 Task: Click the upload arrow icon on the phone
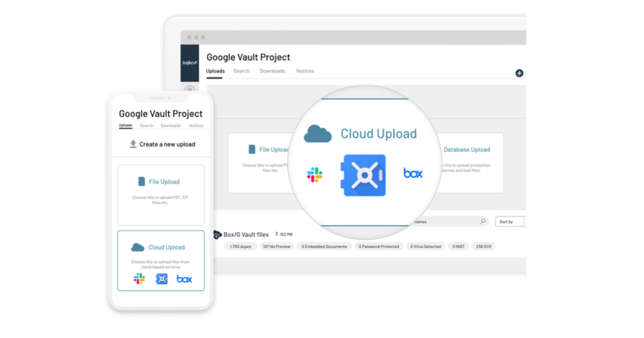pos(133,144)
